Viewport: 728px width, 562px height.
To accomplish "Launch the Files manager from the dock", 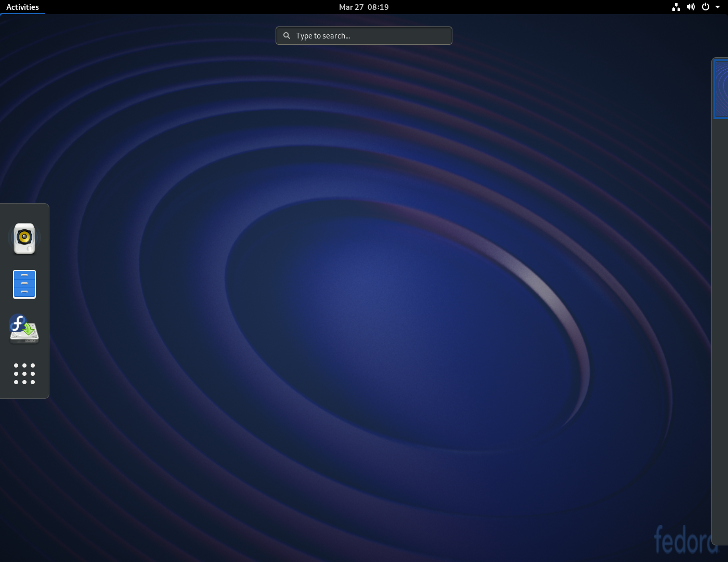I will [24, 284].
